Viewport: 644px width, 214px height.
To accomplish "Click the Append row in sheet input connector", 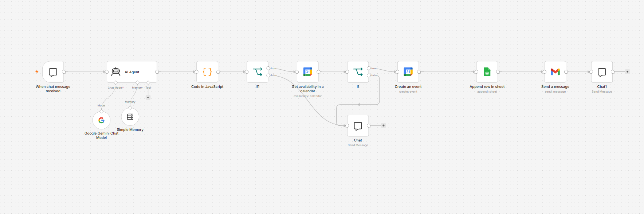I will coord(476,72).
